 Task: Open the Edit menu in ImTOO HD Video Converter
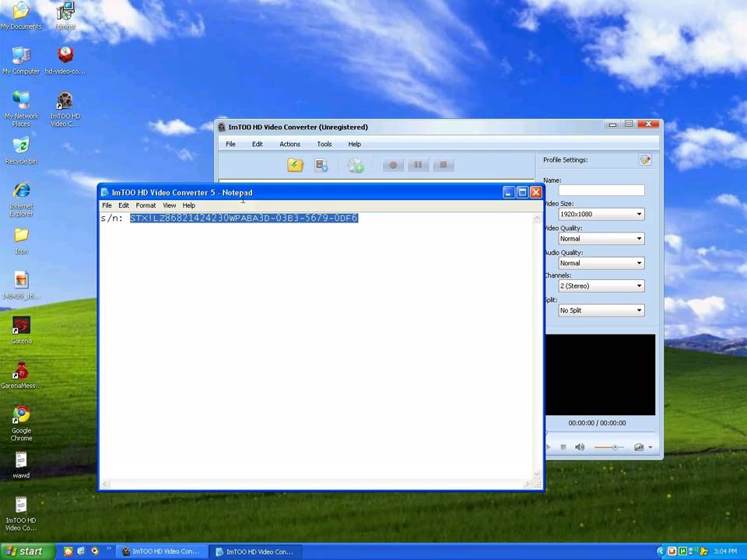coord(258,144)
